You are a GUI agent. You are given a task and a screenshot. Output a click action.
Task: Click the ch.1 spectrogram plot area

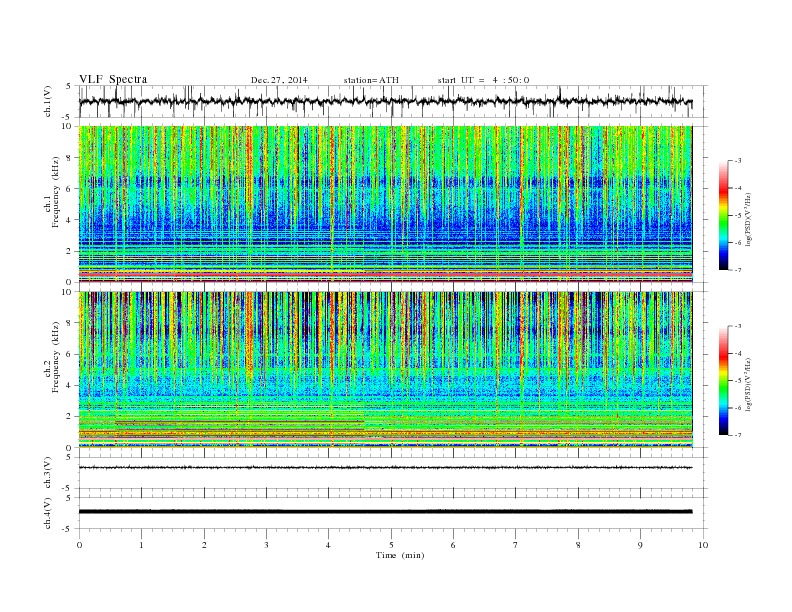[x=385, y=204]
